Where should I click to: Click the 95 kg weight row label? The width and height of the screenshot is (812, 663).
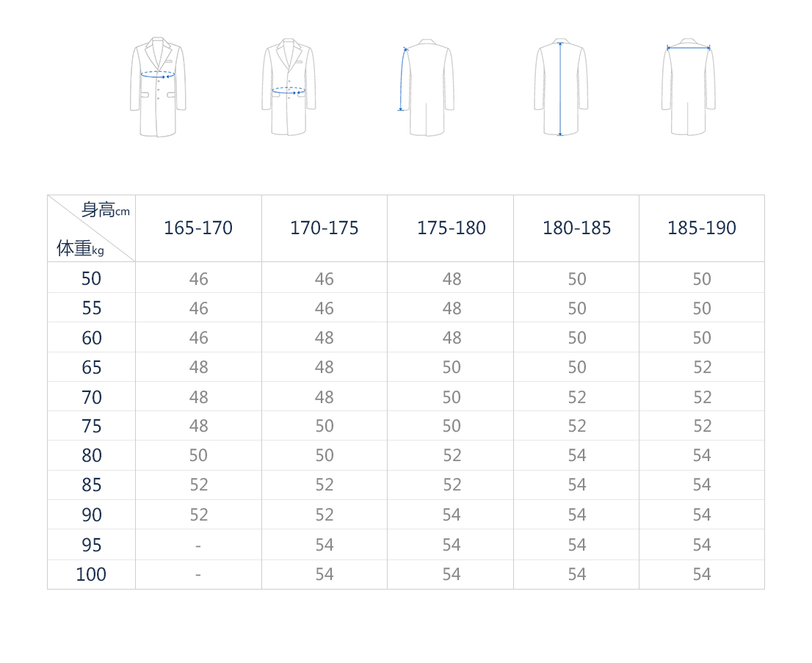[x=92, y=544]
